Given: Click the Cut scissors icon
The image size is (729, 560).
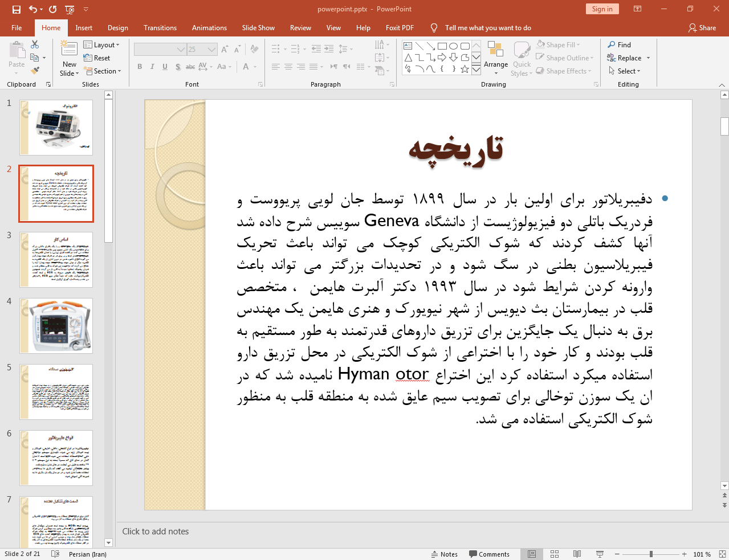Looking at the screenshot, I should pos(35,44).
